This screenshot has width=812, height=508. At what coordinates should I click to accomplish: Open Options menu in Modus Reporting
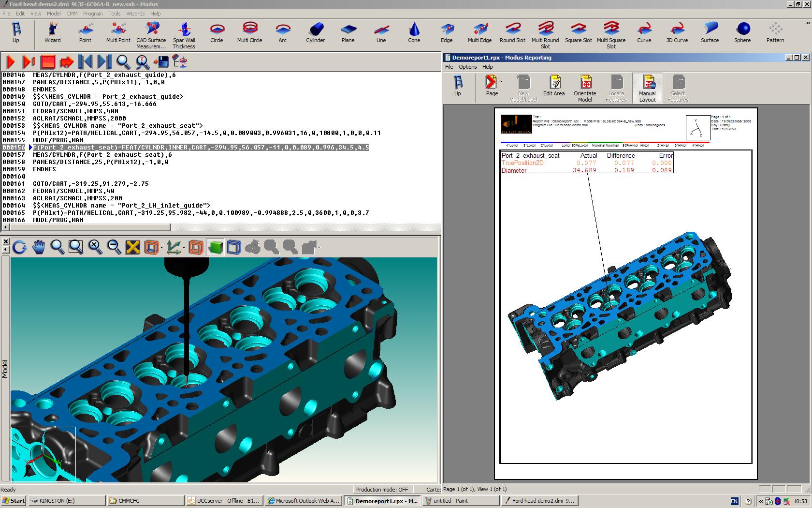pos(467,67)
